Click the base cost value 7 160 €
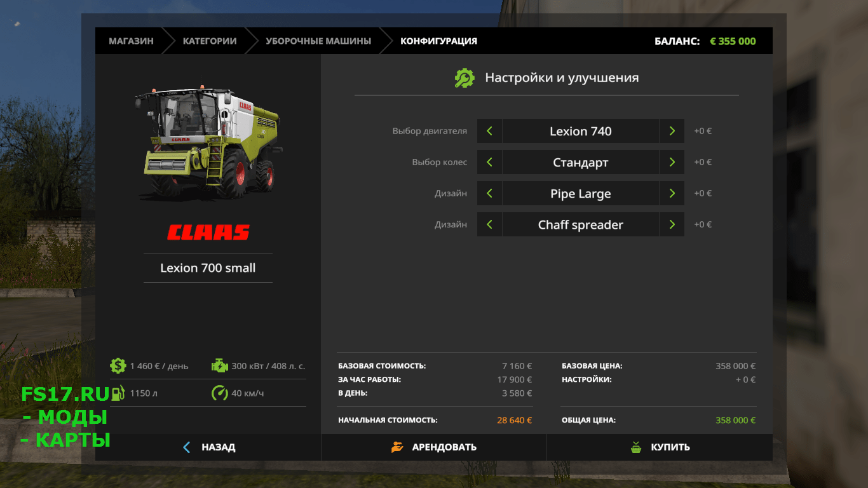This screenshot has height=488, width=868. [x=517, y=366]
